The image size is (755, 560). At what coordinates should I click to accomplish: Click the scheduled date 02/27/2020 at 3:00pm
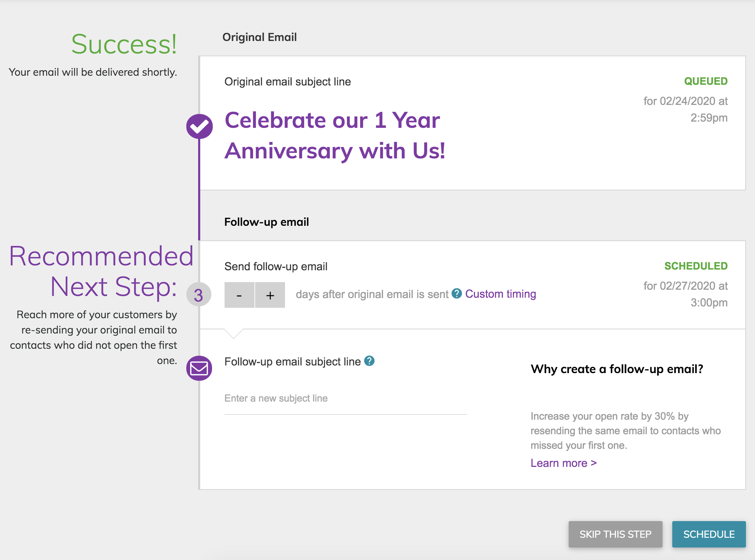click(685, 294)
